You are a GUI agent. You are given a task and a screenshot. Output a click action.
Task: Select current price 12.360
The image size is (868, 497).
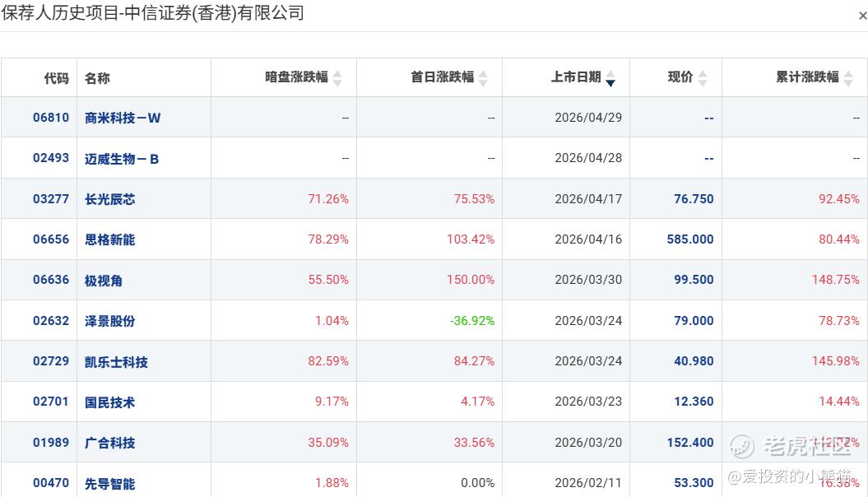tap(694, 402)
